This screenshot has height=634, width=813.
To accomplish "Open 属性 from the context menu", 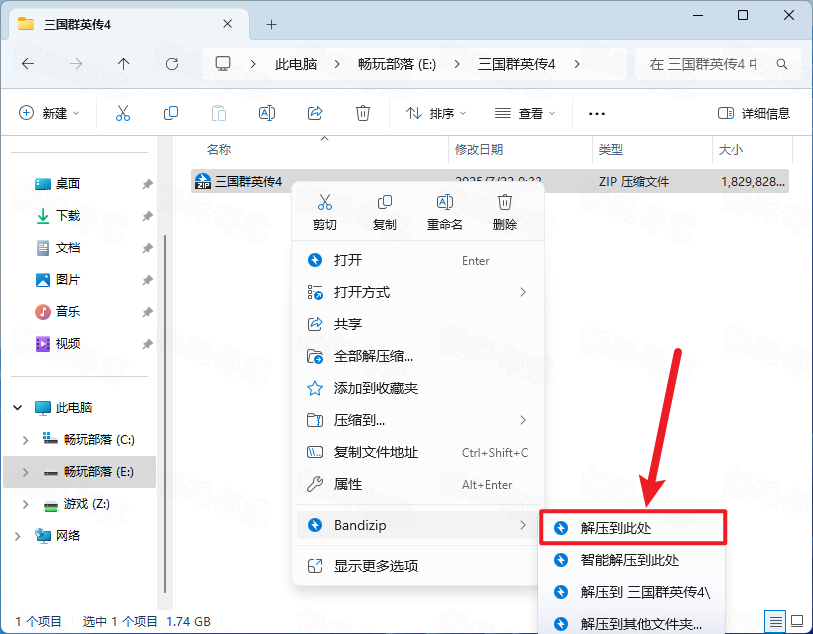I will [418, 485].
